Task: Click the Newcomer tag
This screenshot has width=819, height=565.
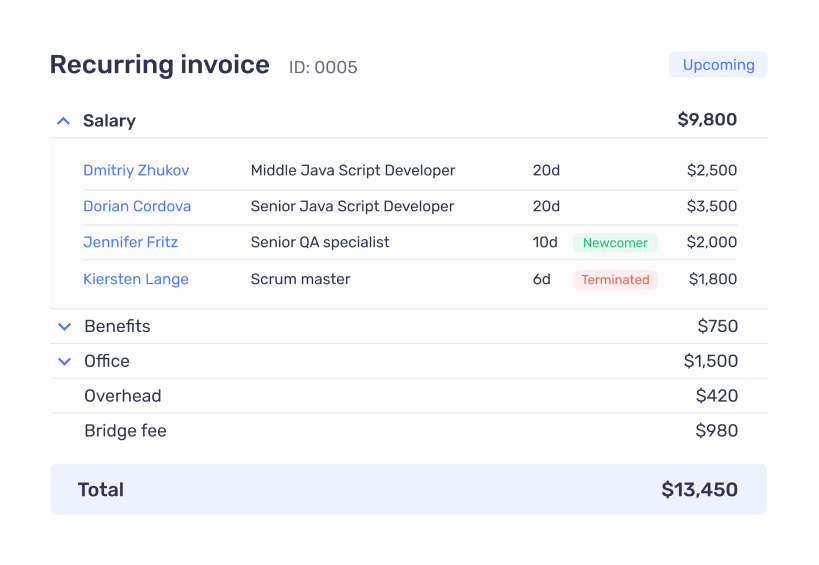Action: [615, 243]
